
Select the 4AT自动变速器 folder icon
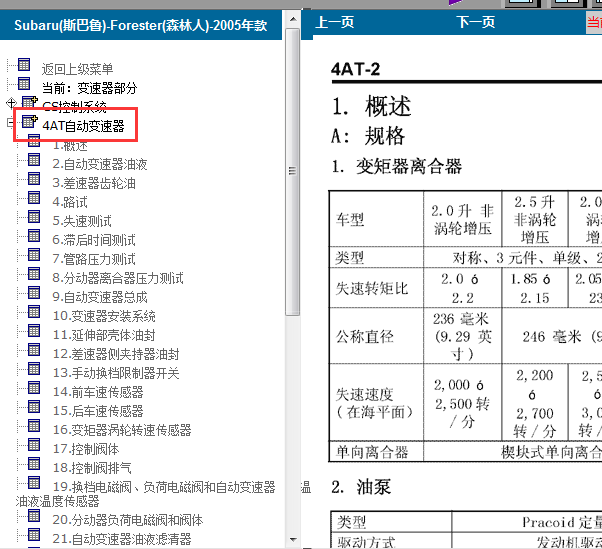click(x=29, y=121)
